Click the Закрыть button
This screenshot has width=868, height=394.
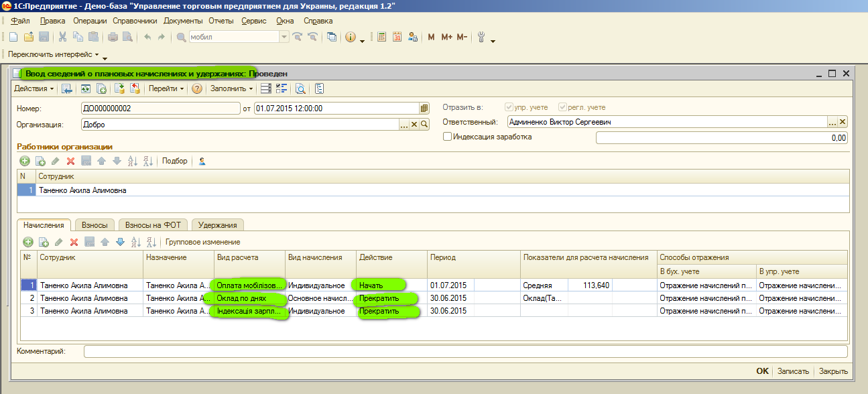coord(833,371)
